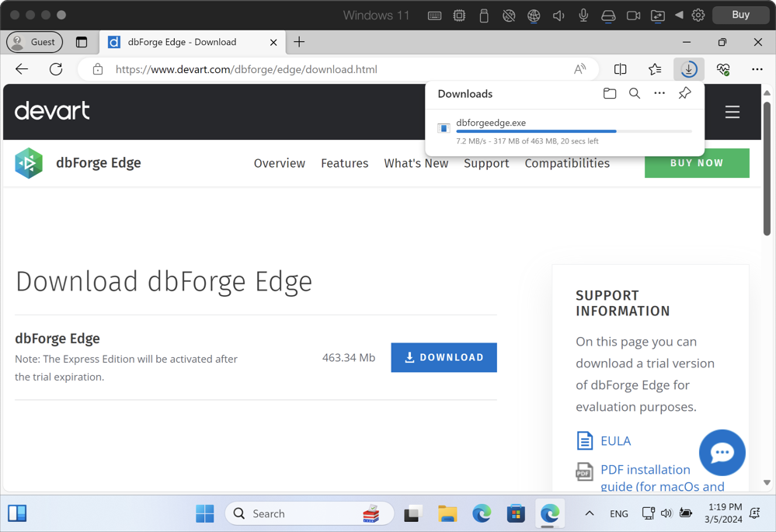Open the Guest profile button
Image resolution: width=776 pixels, height=532 pixels.
34,42
